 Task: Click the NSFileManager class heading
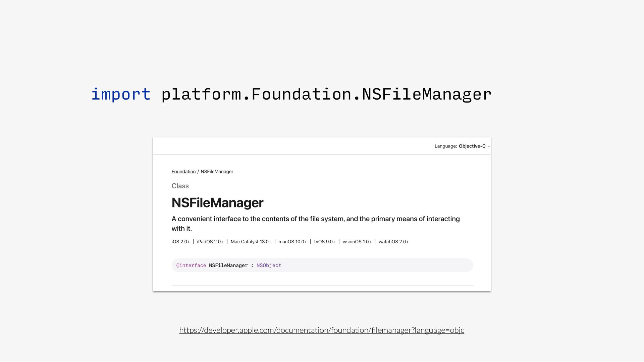[217, 203]
